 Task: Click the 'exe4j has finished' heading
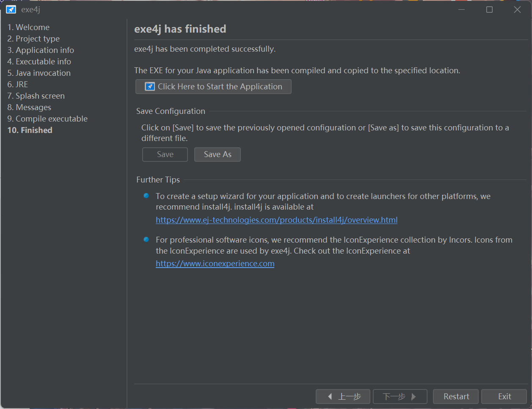[x=180, y=29]
